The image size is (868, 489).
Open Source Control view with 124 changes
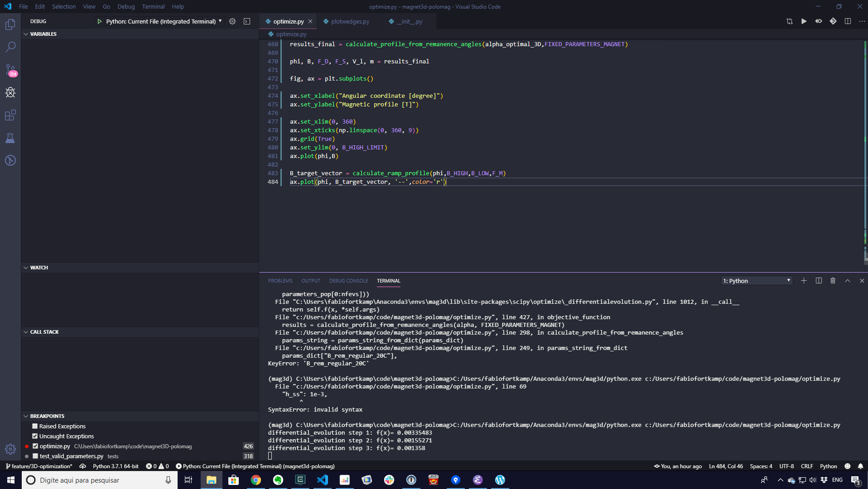click(10, 70)
